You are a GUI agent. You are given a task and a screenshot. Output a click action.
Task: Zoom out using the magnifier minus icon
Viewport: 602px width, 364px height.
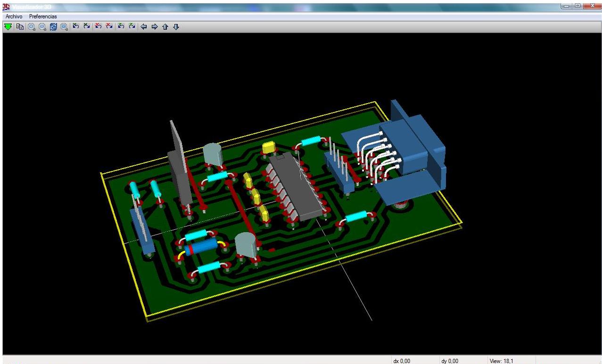pos(41,27)
